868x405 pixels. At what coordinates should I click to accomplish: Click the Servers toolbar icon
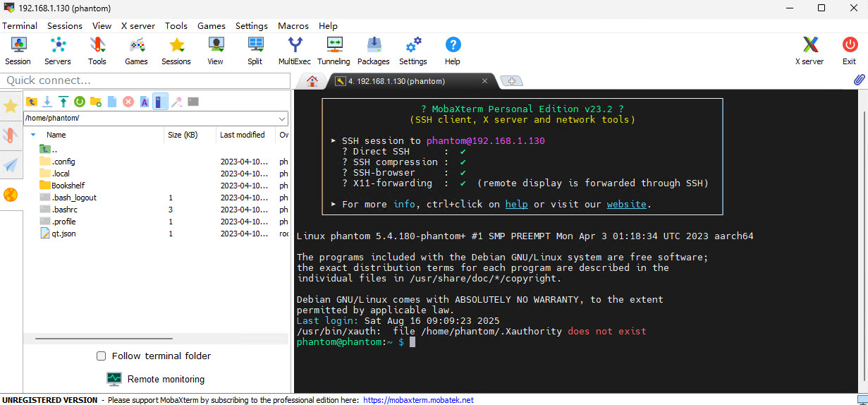(x=58, y=51)
